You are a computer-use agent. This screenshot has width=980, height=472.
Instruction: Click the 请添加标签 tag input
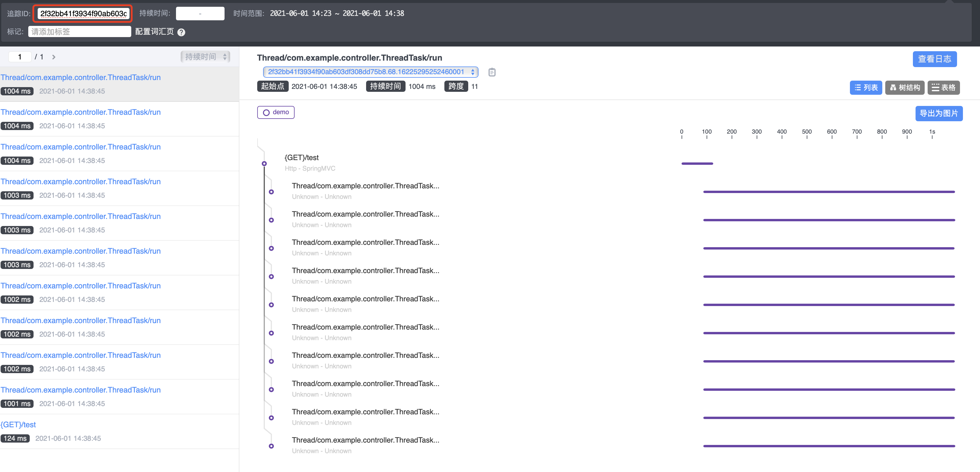(79, 31)
